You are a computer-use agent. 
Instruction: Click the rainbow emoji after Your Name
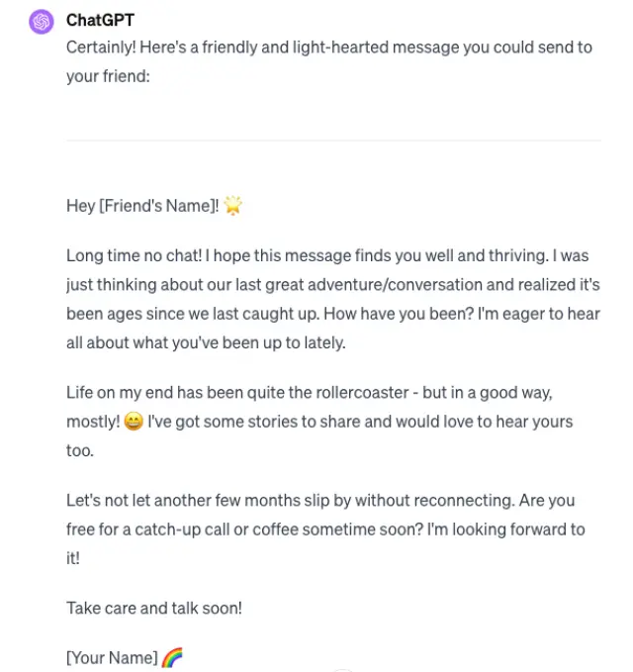pos(172,657)
